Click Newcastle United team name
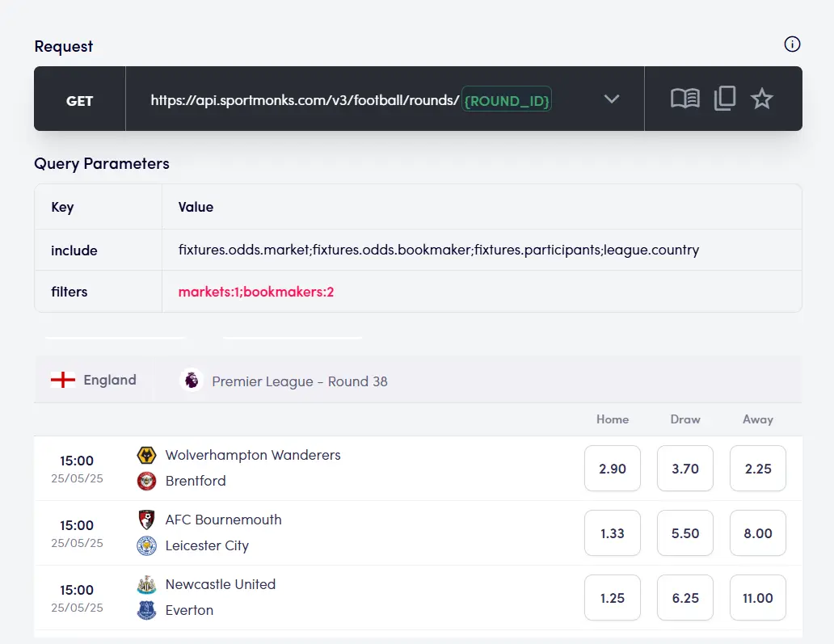Image resolution: width=834 pixels, height=644 pixels. pyautogui.click(x=220, y=584)
